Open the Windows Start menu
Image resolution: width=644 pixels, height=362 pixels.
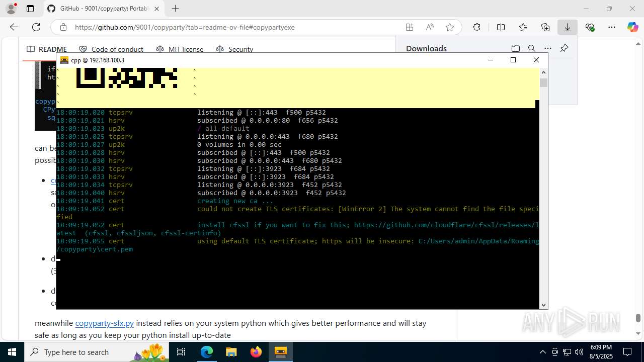[x=12, y=352]
